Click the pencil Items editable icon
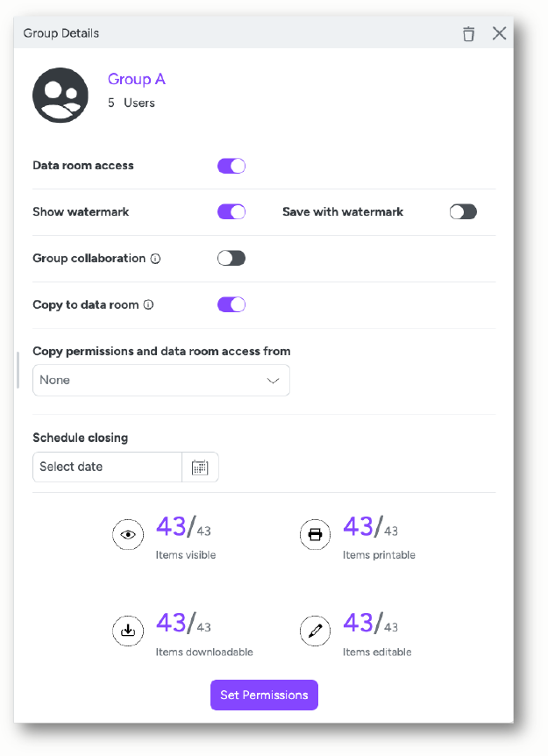Image resolution: width=548 pixels, height=756 pixels. [315, 631]
